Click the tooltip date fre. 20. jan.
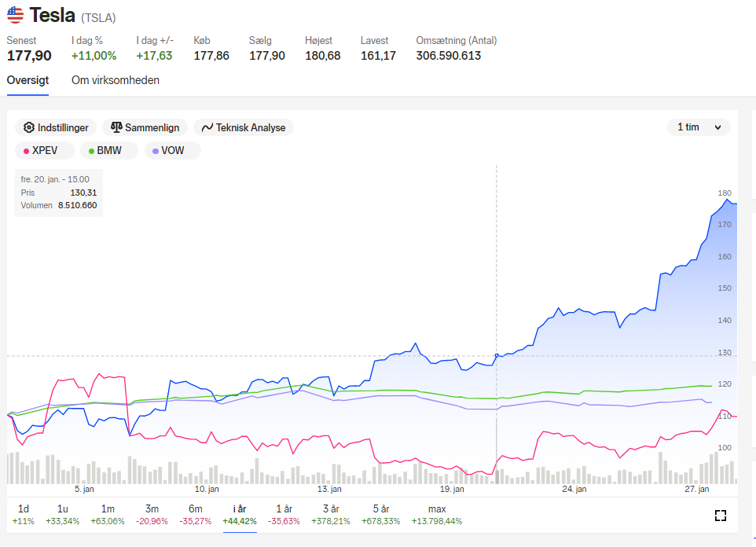This screenshot has width=756, height=547. 55,179
